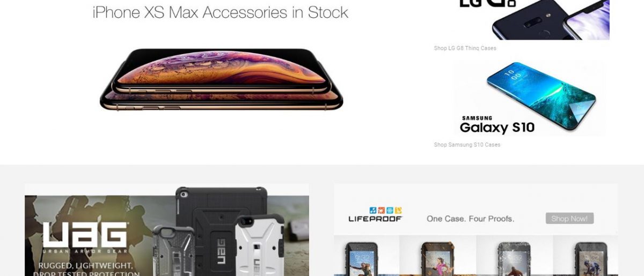644x276 pixels.
Task: Click the LG G8 phone banner
Action: coord(532,20)
